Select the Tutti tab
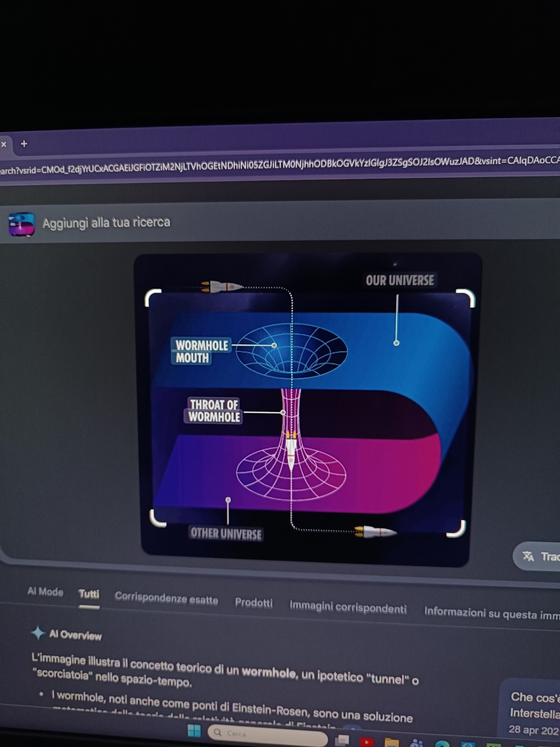Image resolution: width=560 pixels, height=747 pixels. coord(89,594)
